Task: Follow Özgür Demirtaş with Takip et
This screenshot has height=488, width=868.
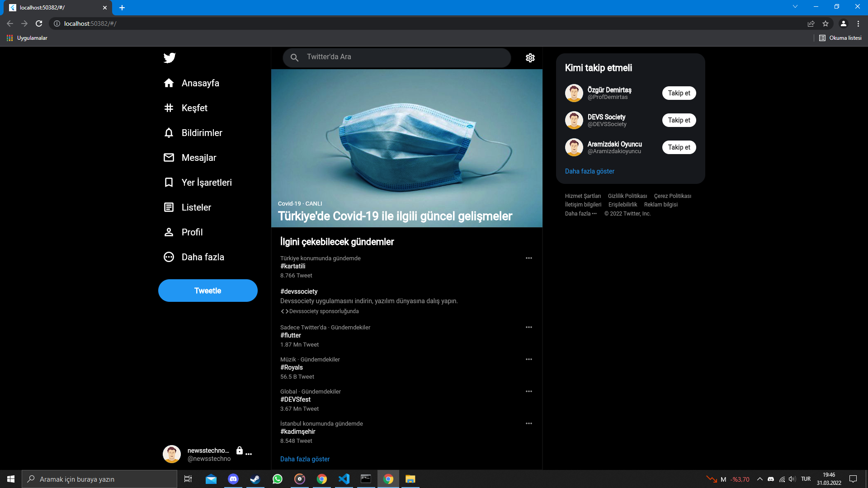Action: [679, 93]
